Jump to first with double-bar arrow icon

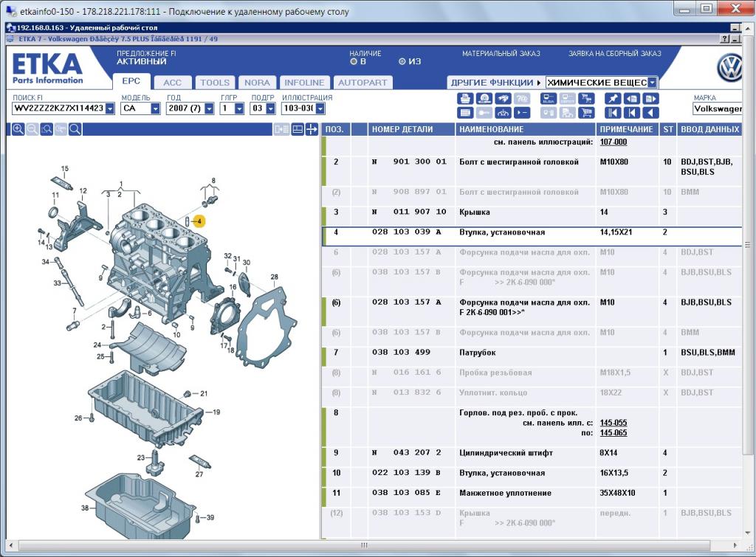[x=612, y=113]
